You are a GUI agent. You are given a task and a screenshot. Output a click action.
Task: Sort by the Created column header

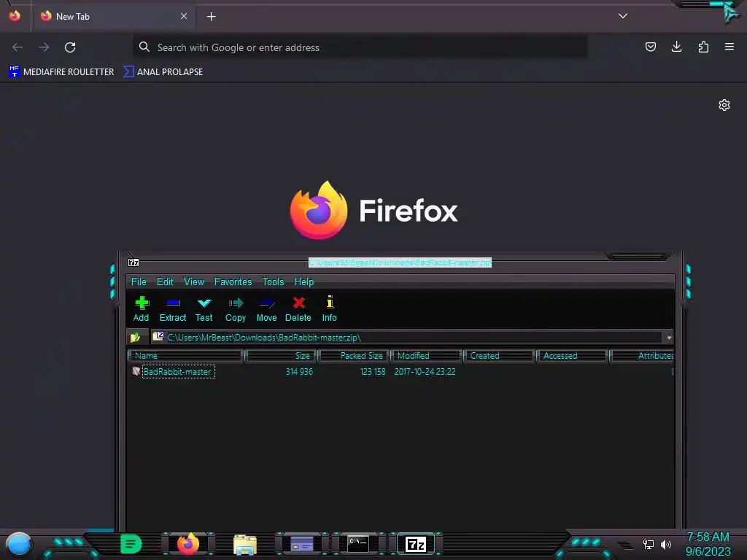[499, 356]
